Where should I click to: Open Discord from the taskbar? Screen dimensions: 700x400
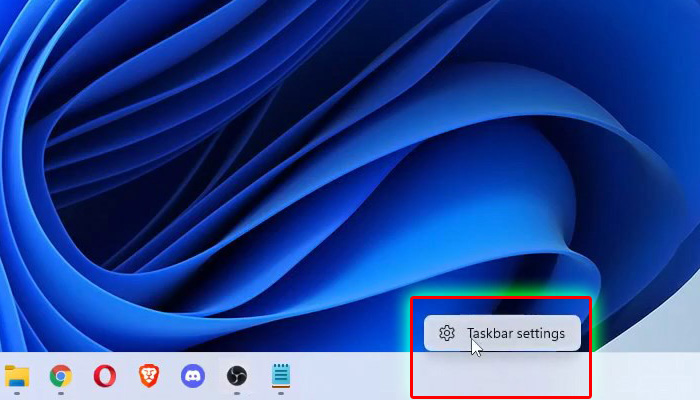point(193,376)
